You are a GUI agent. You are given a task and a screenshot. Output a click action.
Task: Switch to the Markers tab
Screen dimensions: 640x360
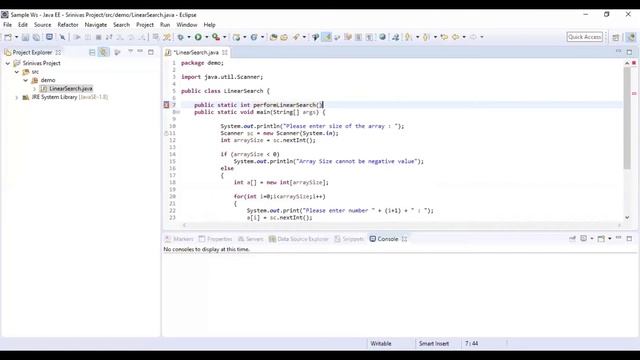pos(179,239)
